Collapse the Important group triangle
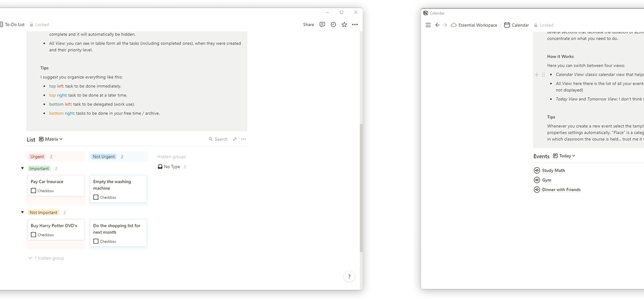This screenshot has width=644, height=300. click(x=22, y=168)
